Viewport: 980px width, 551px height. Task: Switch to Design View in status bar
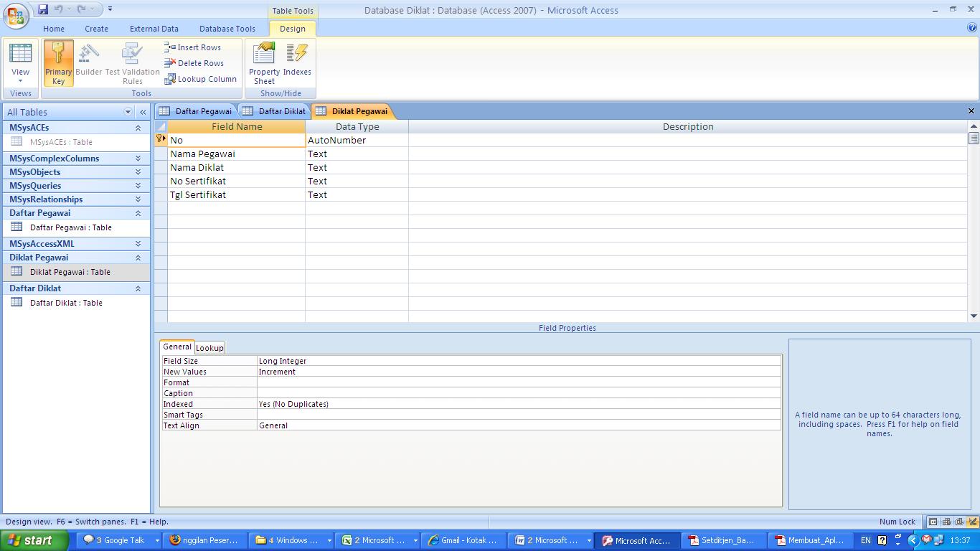972,522
